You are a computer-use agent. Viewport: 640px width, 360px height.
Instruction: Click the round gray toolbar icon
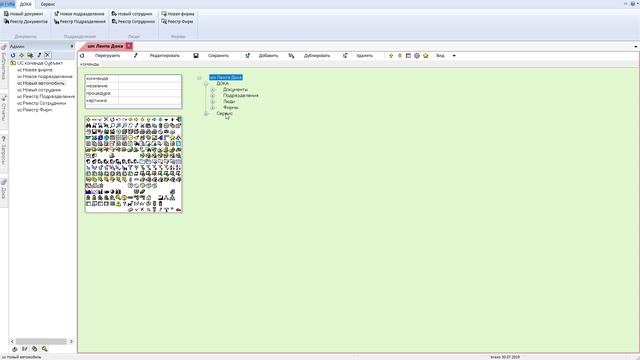417,56
